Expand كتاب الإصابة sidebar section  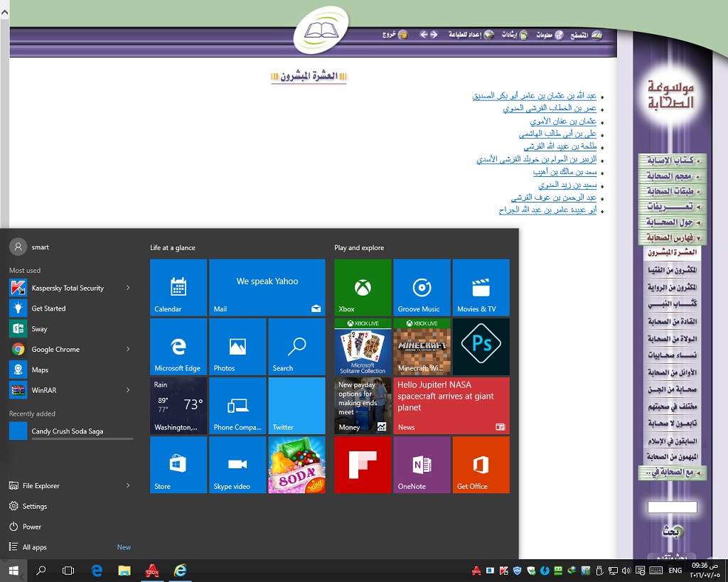(x=673, y=161)
